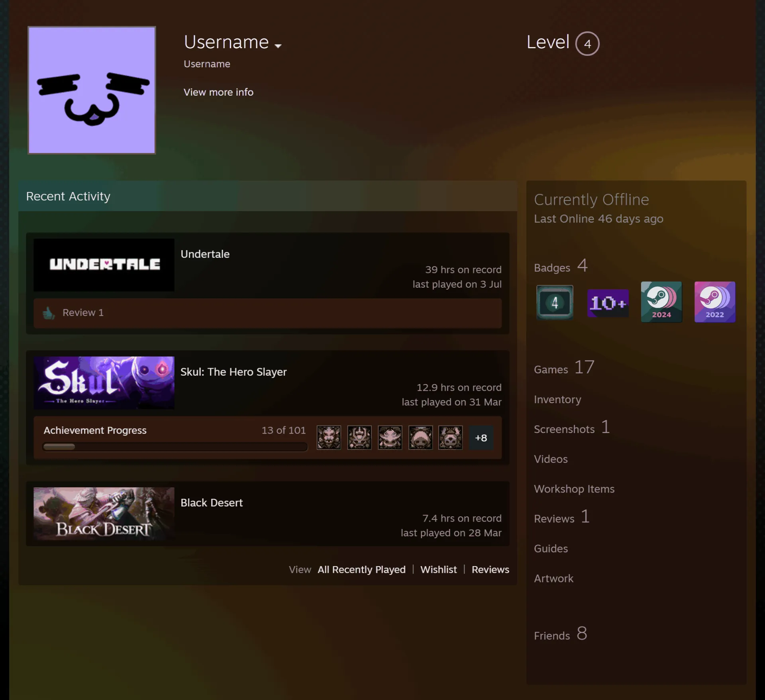Open Reviews 1 in the sidebar
Screen dimensions: 765x700
pos(562,517)
